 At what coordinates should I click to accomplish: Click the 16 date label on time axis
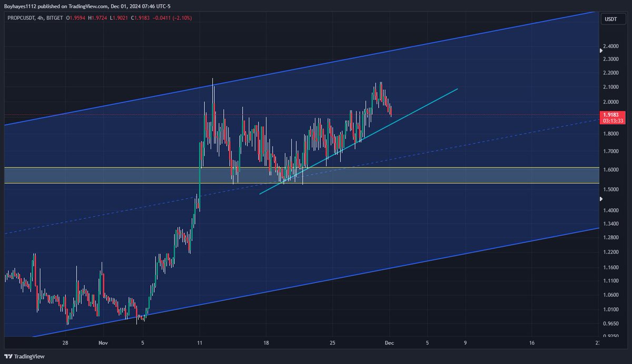click(x=532, y=342)
